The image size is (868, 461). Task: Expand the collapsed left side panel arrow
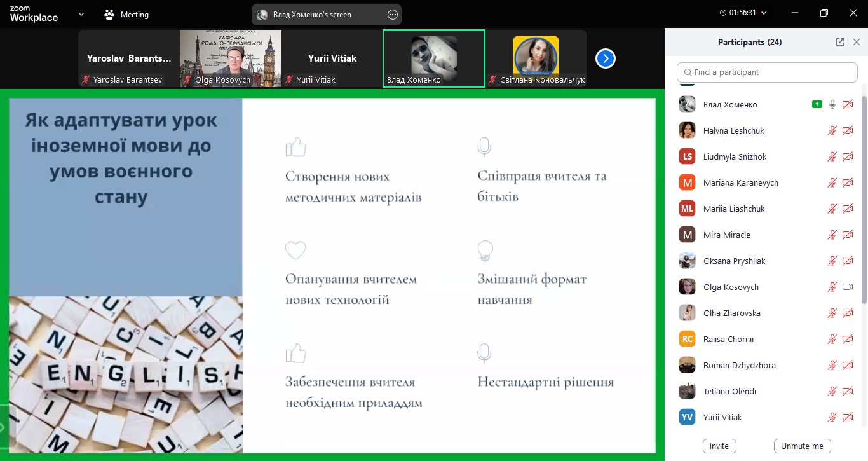coord(3,427)
